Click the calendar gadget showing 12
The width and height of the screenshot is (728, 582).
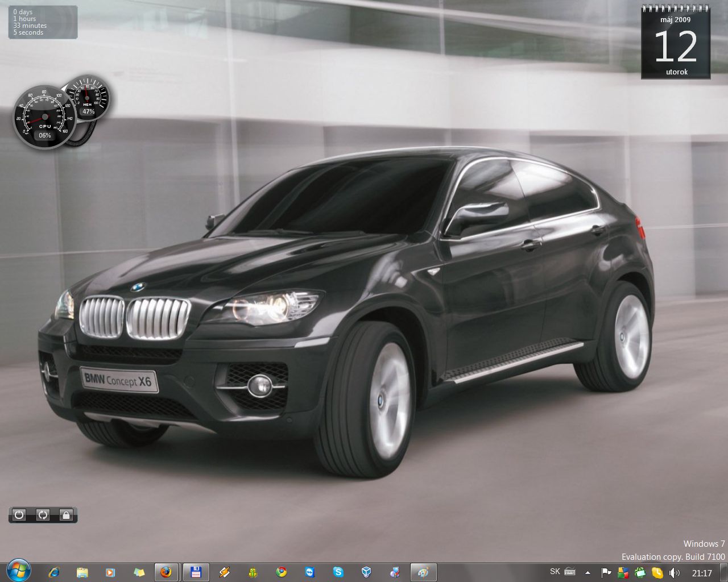tap(676, 43)
